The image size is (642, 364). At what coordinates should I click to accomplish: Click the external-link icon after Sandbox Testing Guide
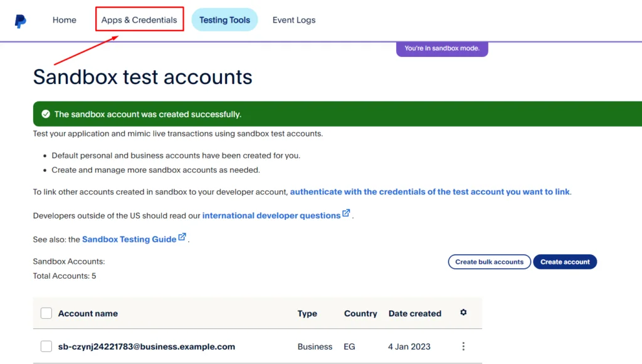coord(182,237)
